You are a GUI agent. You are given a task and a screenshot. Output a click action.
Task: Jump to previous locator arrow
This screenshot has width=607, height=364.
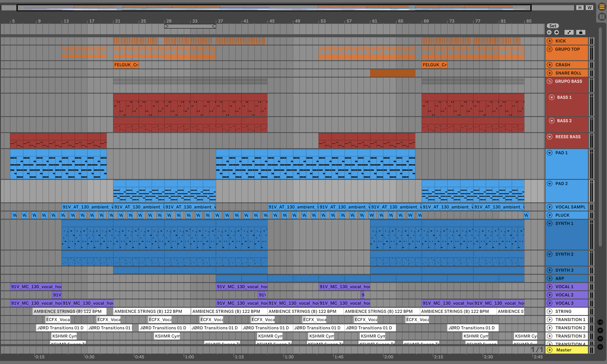(x=549, y=32)
